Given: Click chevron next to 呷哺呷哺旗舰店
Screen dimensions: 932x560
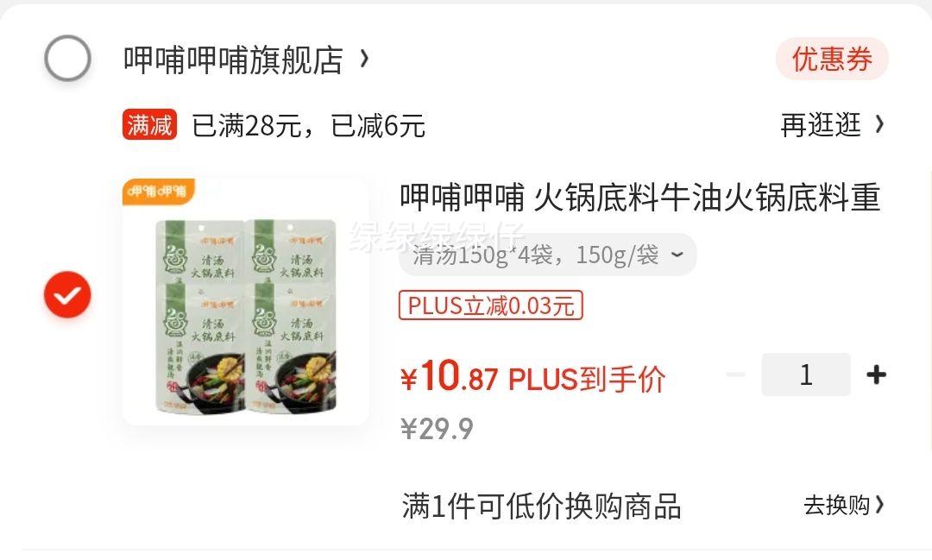Looking at the screenshot, I should tap(364, 59).
